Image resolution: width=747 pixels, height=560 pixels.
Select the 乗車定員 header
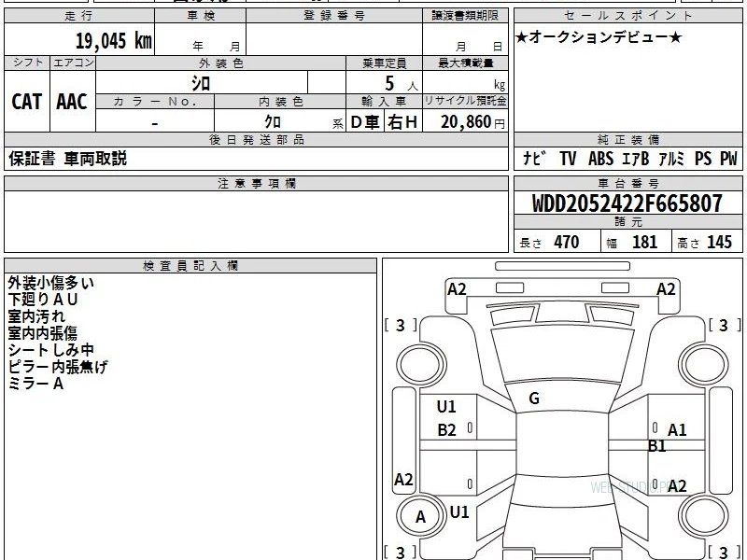(384, 63)
